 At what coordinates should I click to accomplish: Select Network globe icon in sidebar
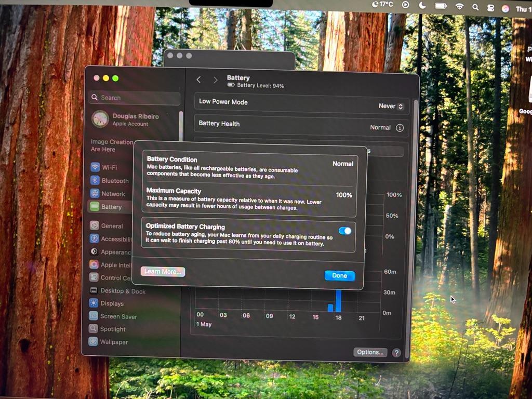(95, 193)
